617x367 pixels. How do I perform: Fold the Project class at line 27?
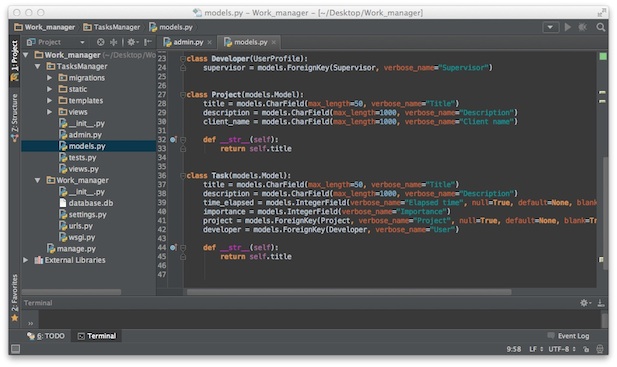(183, 95)
